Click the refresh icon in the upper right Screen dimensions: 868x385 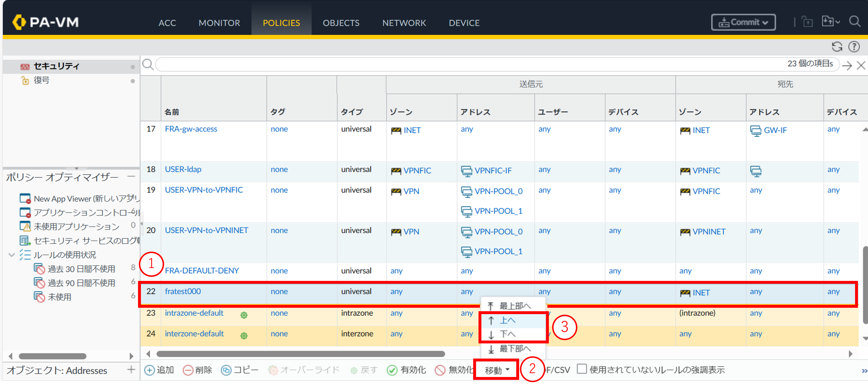[x=837, y=47]
